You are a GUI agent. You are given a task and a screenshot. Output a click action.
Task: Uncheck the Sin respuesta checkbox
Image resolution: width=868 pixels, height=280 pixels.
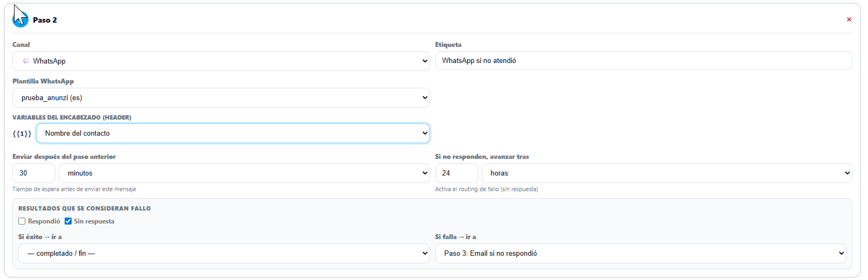(x=68, y=221)
